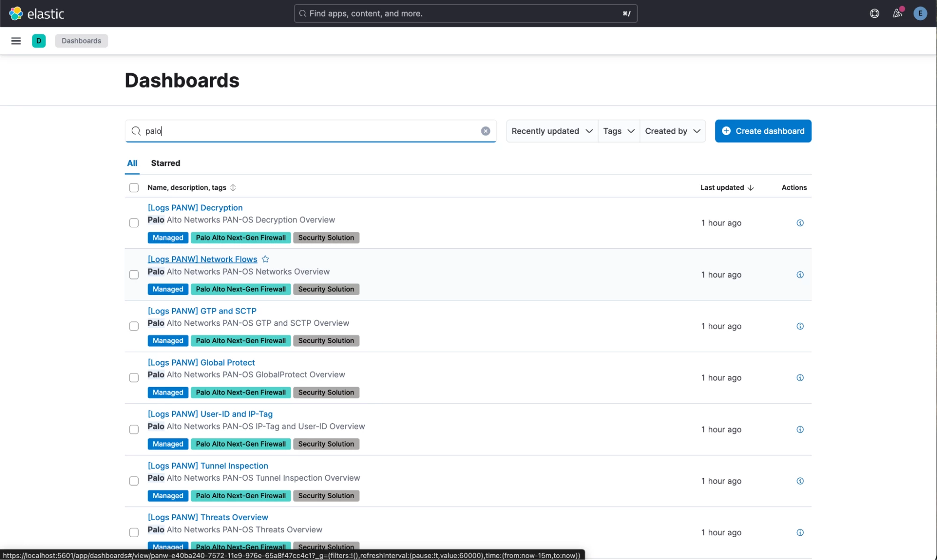This screenshot has width=937, height=560.
Task: View details info icon for Decryption
Action: [x=800, y=223]
